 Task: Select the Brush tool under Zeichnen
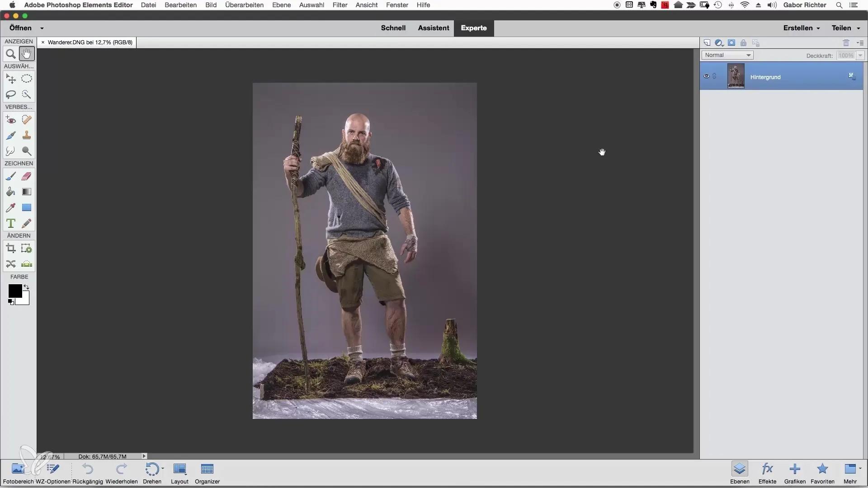[11, 176]
